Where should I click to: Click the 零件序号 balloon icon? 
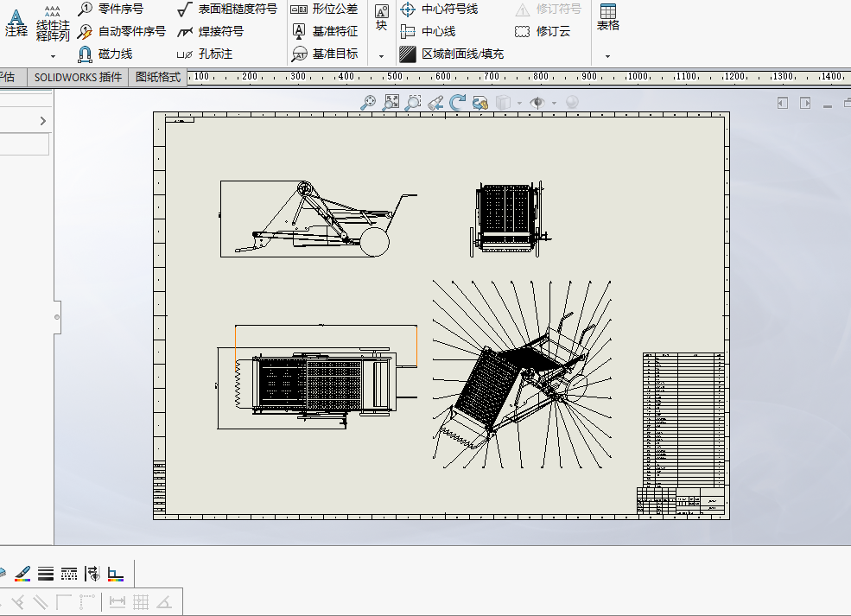coord(85,10)
